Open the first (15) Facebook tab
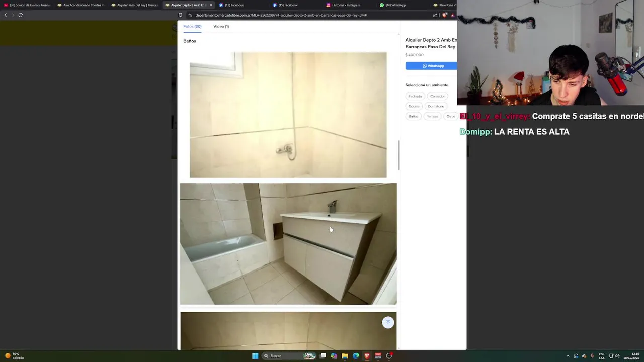Screen dimensions: 644x362 tap(242, 5)
